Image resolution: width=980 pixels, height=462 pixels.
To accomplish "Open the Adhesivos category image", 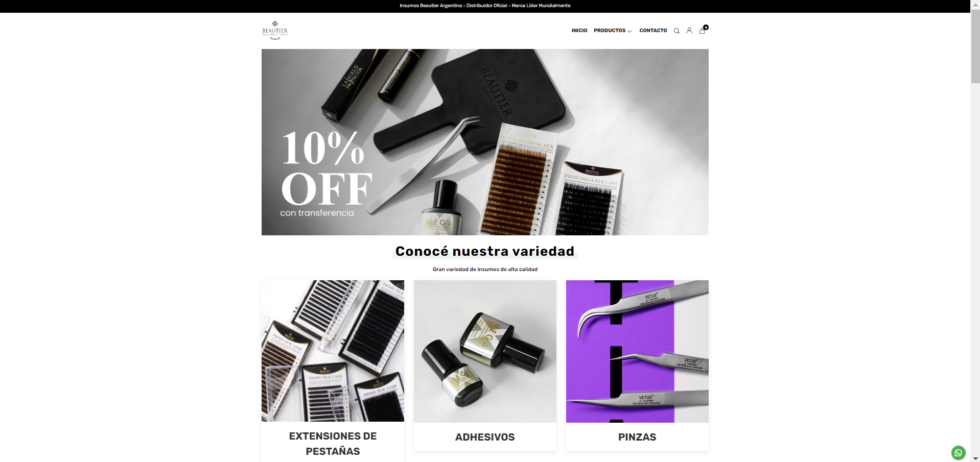I will point(485,351).
